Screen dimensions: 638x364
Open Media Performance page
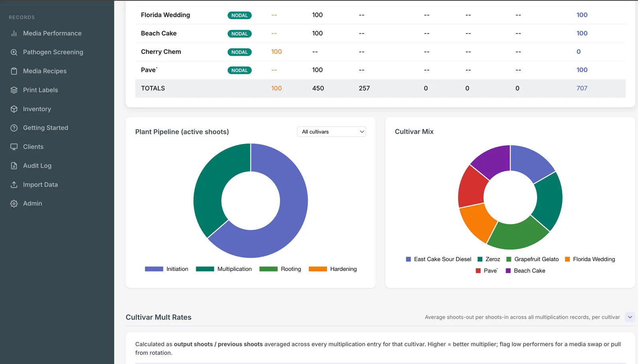point(52,33)
